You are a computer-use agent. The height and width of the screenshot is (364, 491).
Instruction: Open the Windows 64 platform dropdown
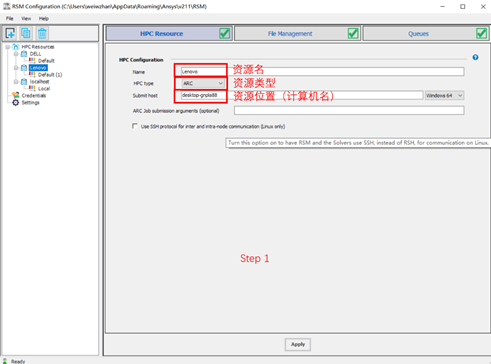pos(444,96)
